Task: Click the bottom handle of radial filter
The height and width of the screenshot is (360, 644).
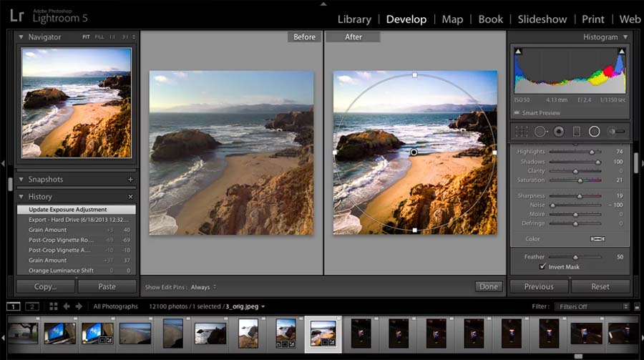Action: [x=415, y=230]
